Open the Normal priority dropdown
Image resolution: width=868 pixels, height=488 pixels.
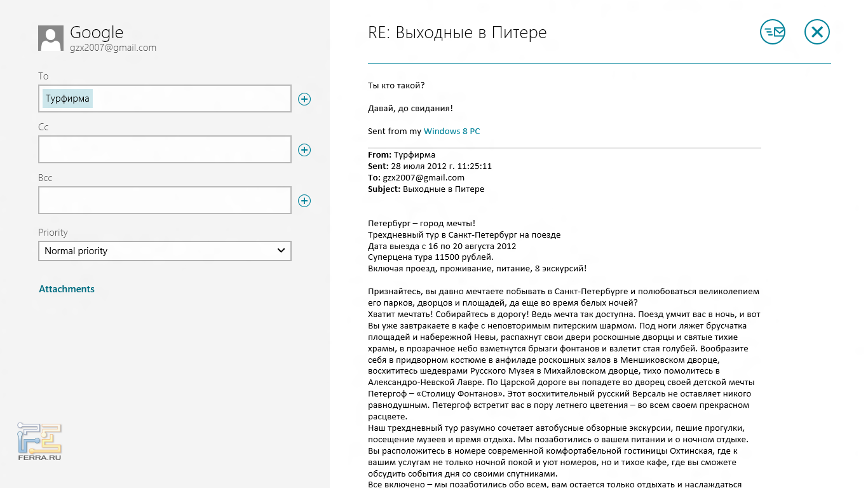click(x=165, y=251)
